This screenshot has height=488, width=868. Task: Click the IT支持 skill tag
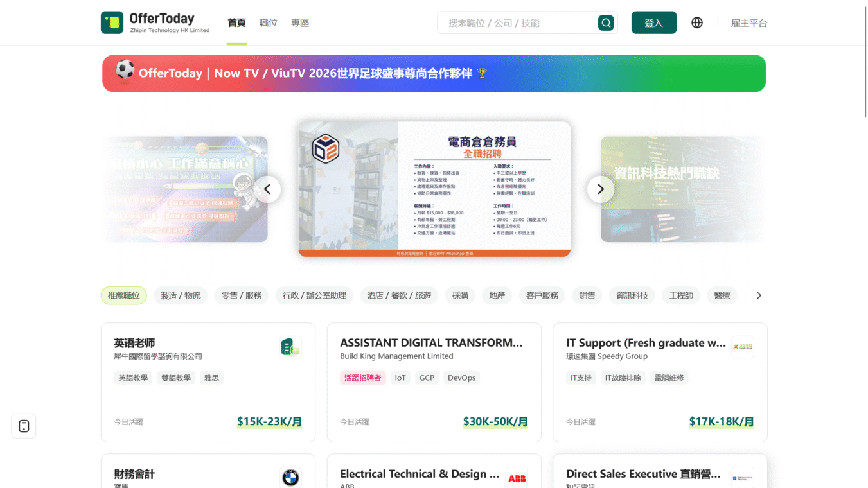coord(581,378)
